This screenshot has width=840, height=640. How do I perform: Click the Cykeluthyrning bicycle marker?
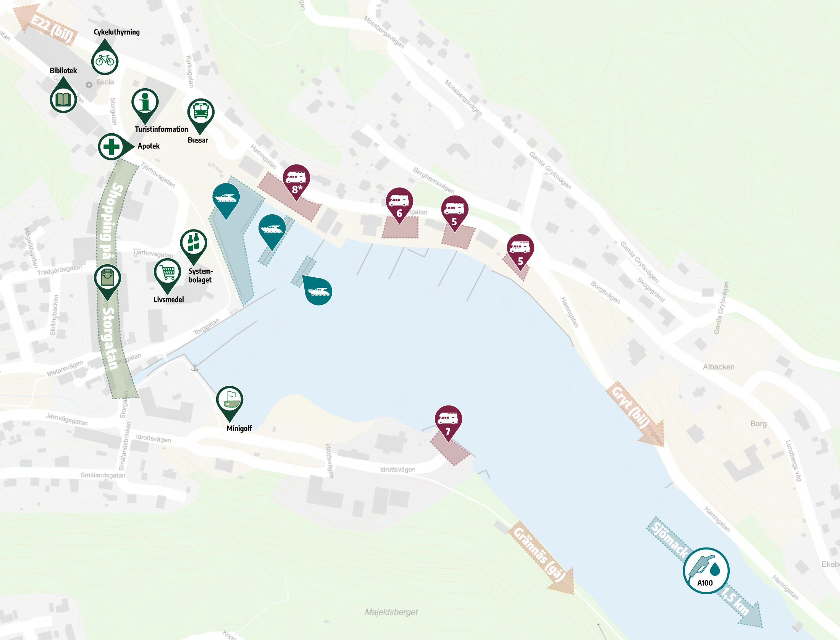[x=105, y=58]
